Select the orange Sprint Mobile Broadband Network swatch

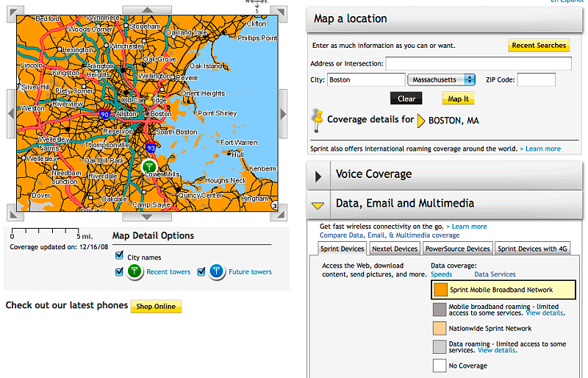point(440,290)
